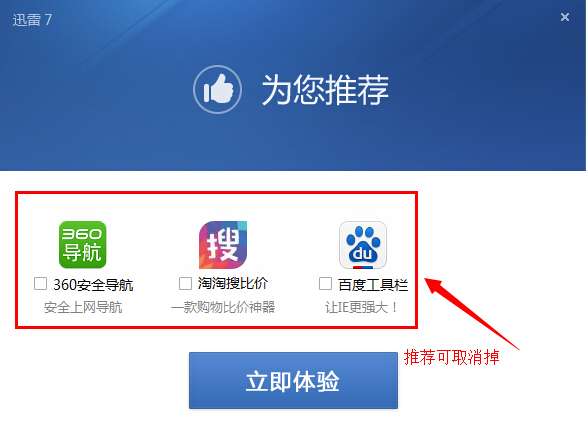The image size is (588, 445).
Task: Close the 迅雷 7 recommendation dialog
Action: coord(565,17)
